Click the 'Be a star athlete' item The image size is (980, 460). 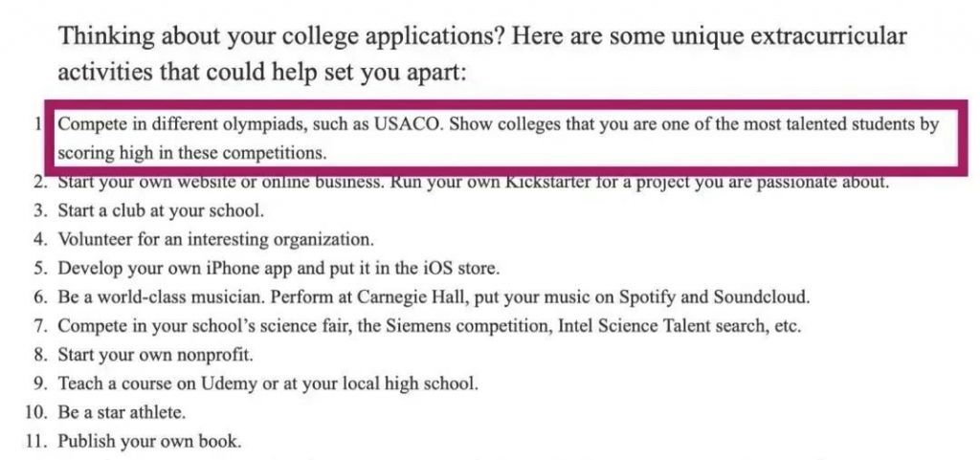[122, 413]
